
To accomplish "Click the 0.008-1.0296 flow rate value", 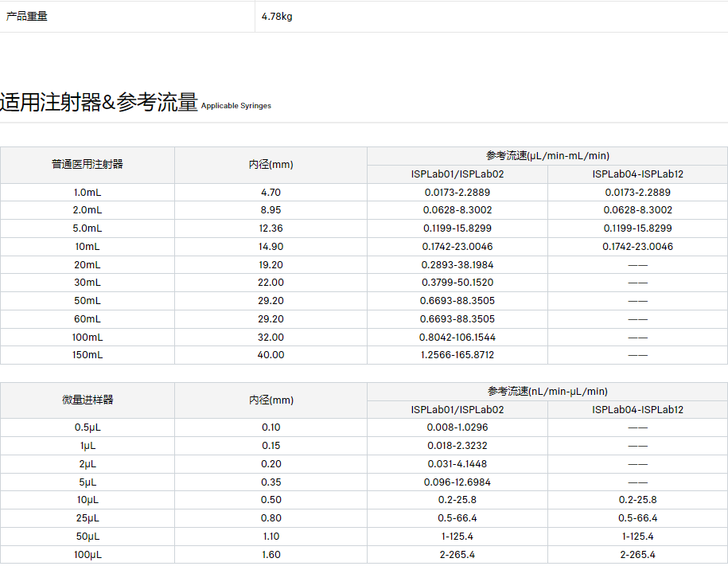I will [457, 427].
